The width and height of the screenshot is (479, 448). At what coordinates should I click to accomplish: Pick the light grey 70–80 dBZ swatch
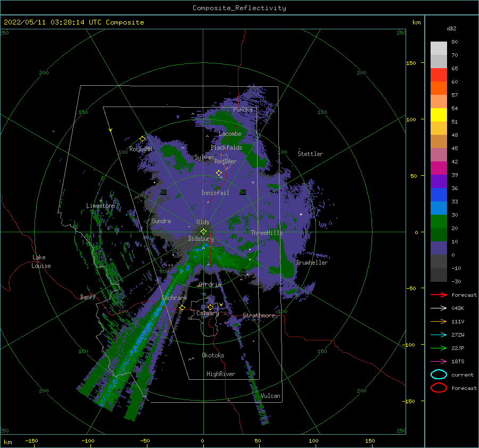coord(439,48)
